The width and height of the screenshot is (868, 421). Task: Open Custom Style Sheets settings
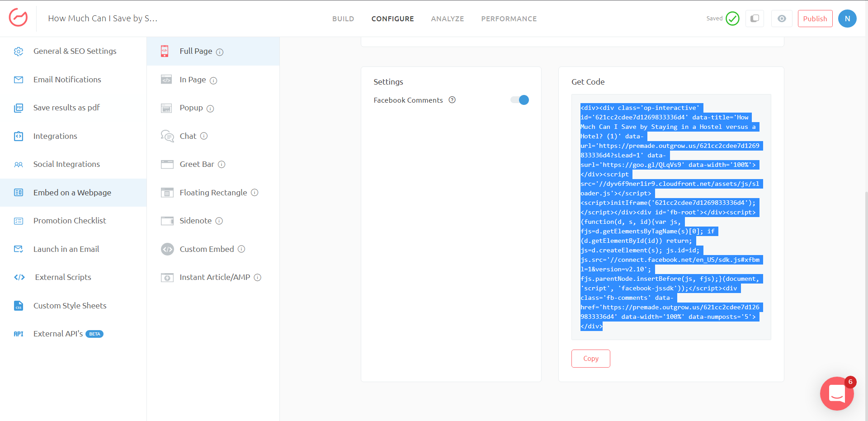pos(73,306)
